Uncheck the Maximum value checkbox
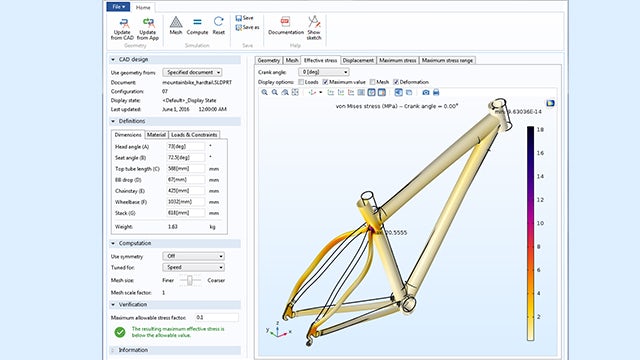This screenshot has width=640, height=360. (325, 82)
